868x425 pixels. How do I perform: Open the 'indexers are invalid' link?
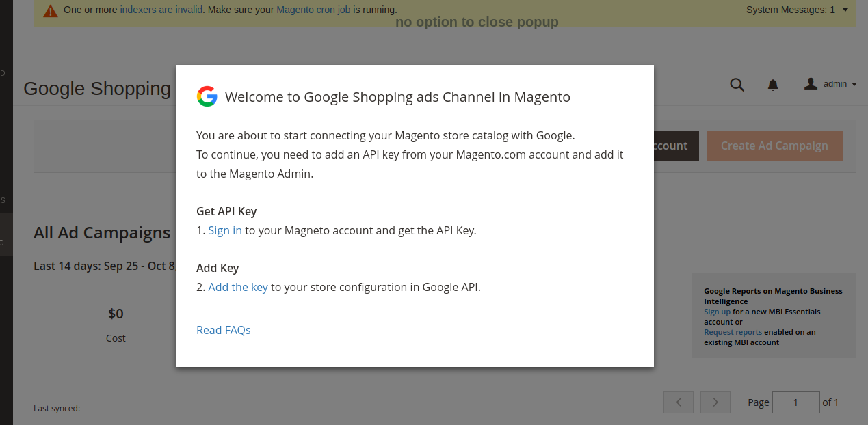click(161, 10)
